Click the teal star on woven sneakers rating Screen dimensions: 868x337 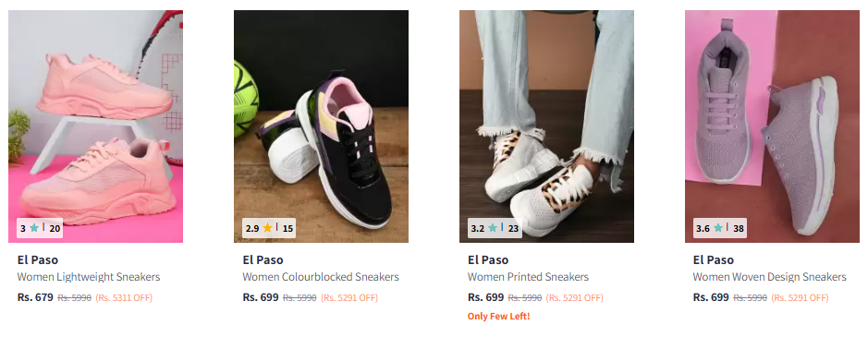point(718,228)
